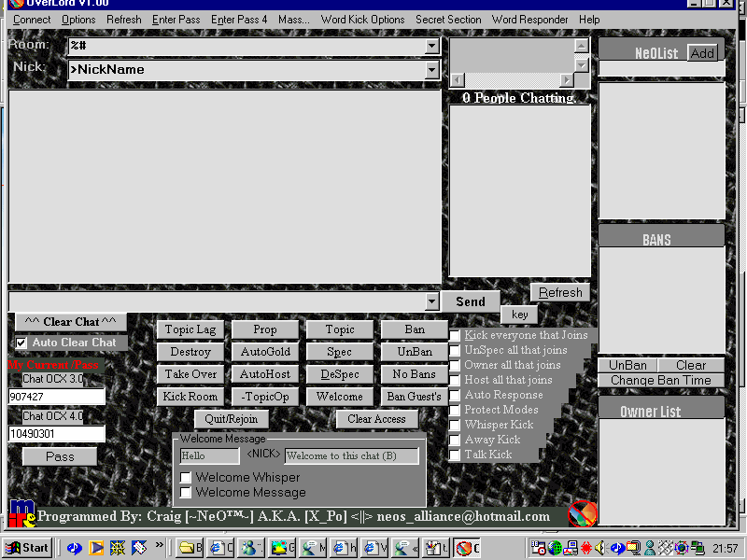
Task: Open the Mass... menu
Action: (x=294, y=20)
